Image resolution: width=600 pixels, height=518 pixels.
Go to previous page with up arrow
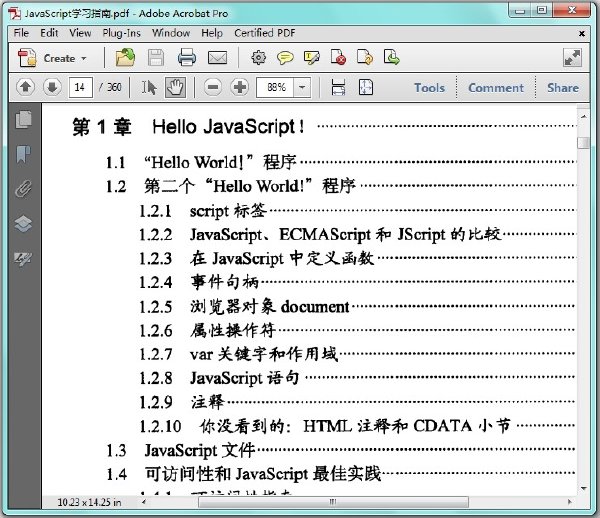[26, 87]
